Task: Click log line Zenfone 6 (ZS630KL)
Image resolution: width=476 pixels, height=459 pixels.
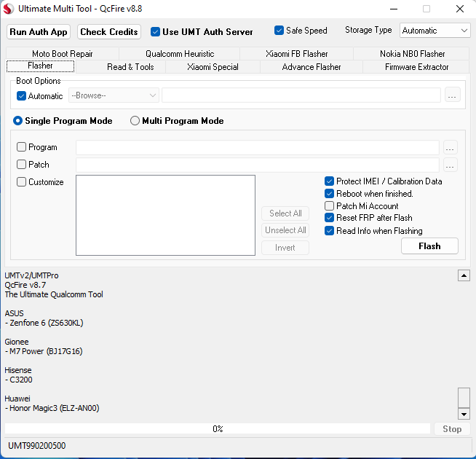Action: tap(44, 323)
